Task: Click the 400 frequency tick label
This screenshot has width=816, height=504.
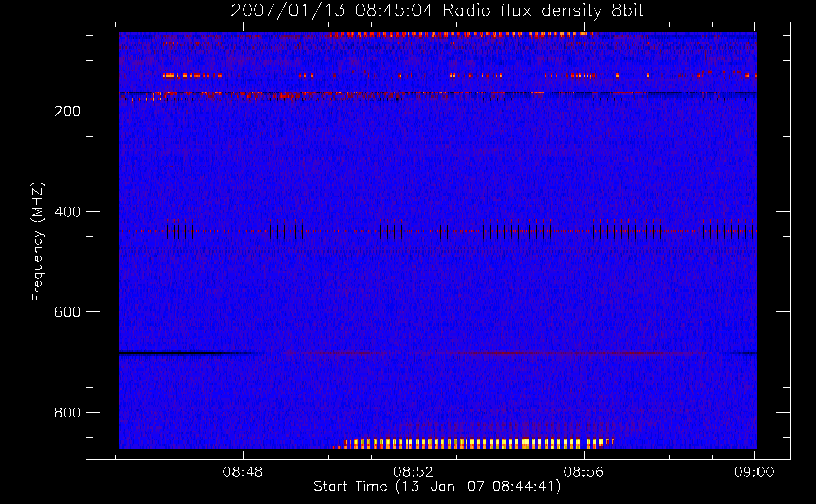Action: click(x=68, y=212)
